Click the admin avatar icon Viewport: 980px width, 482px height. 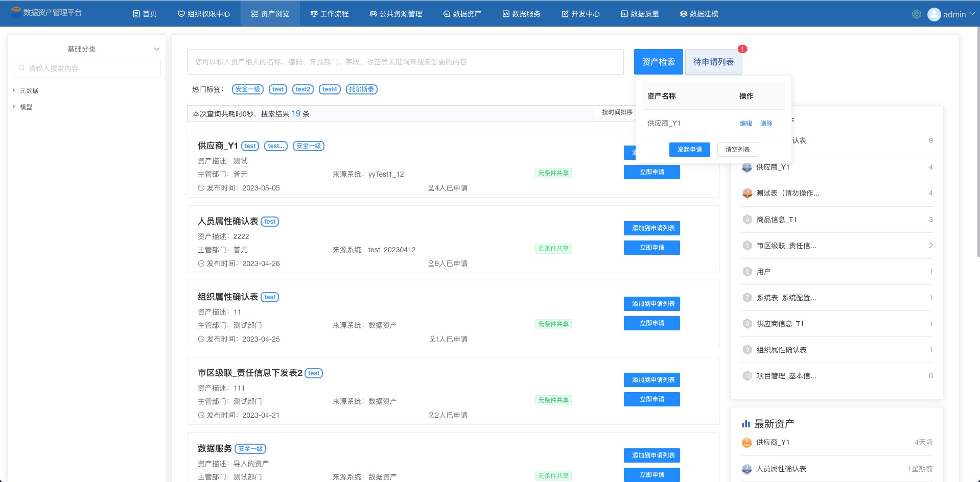[934, 14]
